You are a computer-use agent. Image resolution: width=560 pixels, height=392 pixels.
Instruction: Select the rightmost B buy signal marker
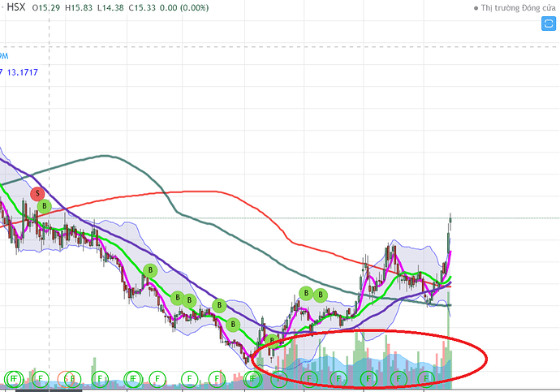tap(321, 295)
